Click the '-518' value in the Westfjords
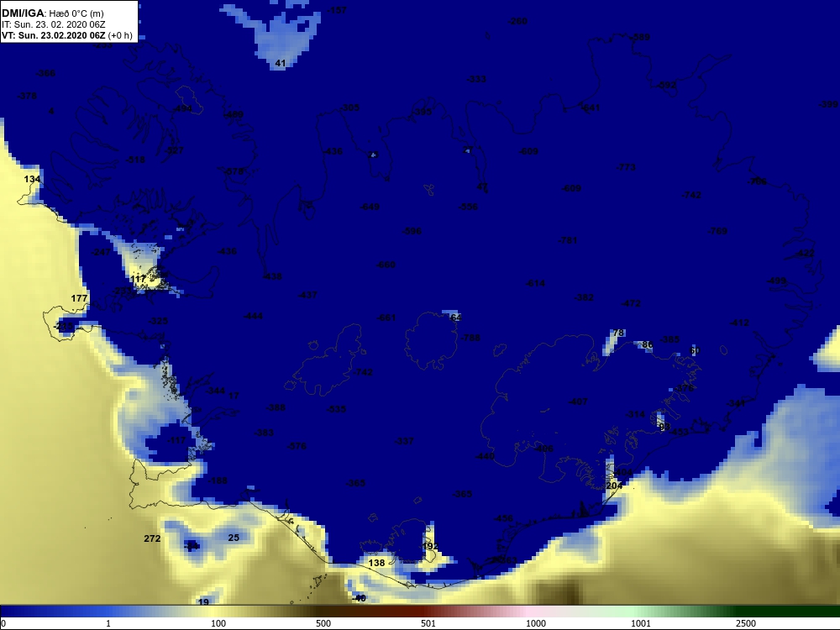The height and width of the screenshot is (630, 840). pyautogui.click(x=135, y=160)
